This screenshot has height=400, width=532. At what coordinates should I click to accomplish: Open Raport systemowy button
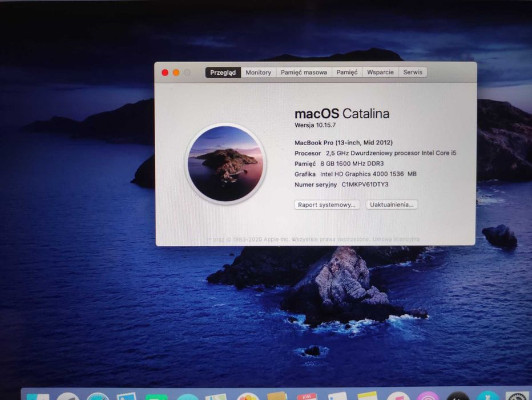click(327, 205)
